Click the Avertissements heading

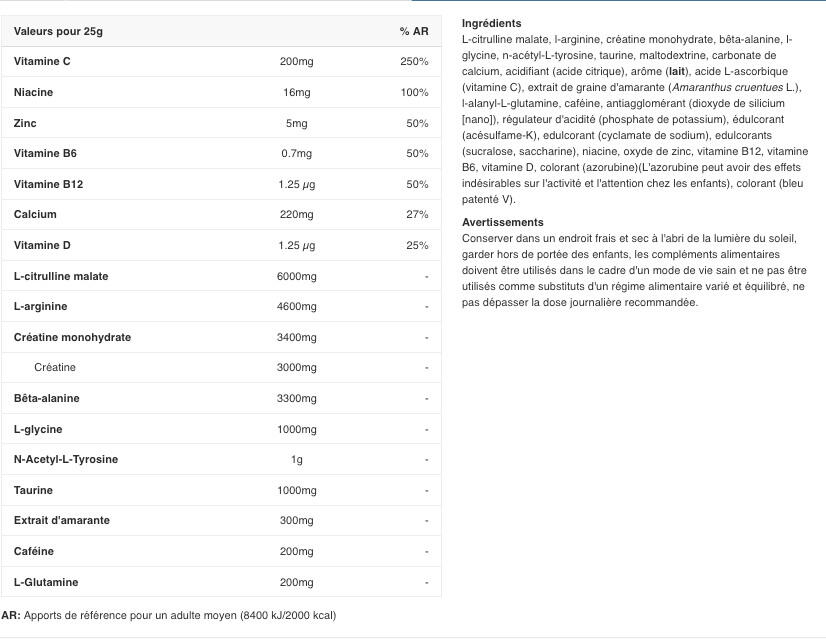[503, 222]
